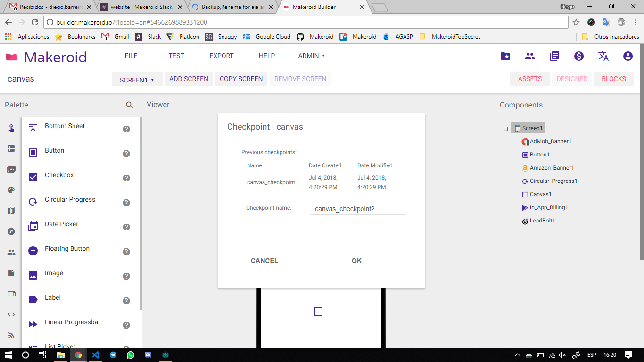Image resolution: width=644 pixels, height=362 pixels.
Task: Select the compass category icon in Palette sidebar
Action: (11, 231)
